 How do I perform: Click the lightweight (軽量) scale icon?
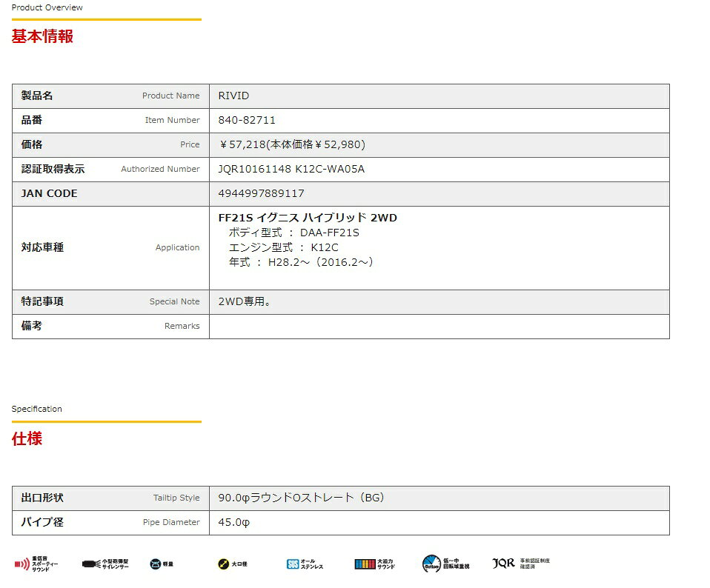click(156, 564)
